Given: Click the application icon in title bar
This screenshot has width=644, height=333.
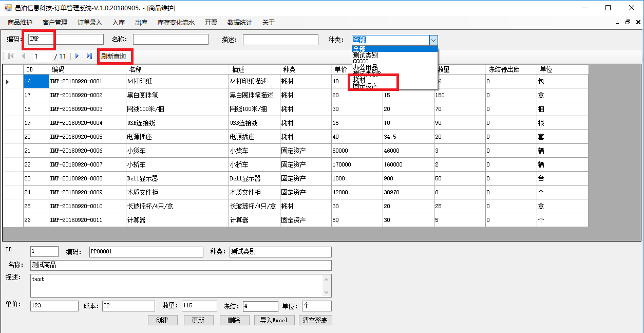Looking at the screenshot, I should click(x=8, y=8).
